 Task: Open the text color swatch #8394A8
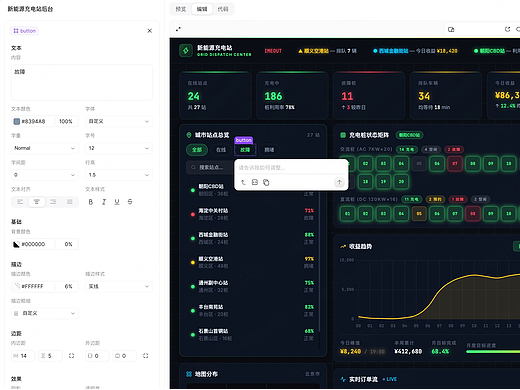[16, 121]
